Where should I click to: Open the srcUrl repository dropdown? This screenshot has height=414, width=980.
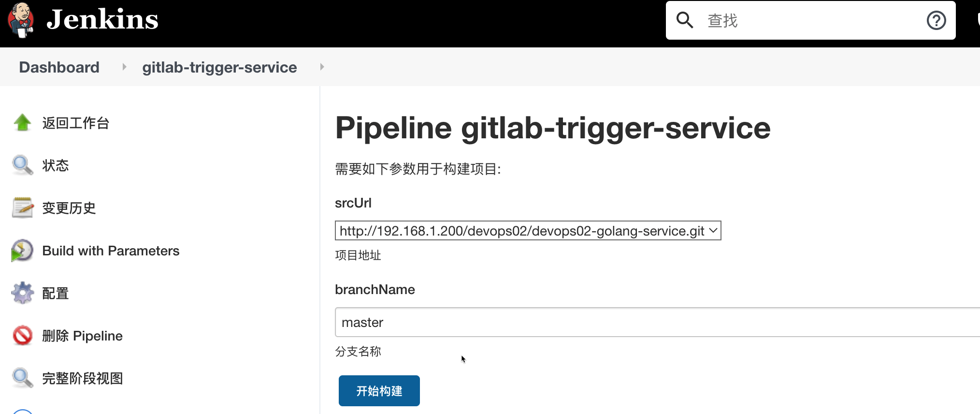click(528, 231)
